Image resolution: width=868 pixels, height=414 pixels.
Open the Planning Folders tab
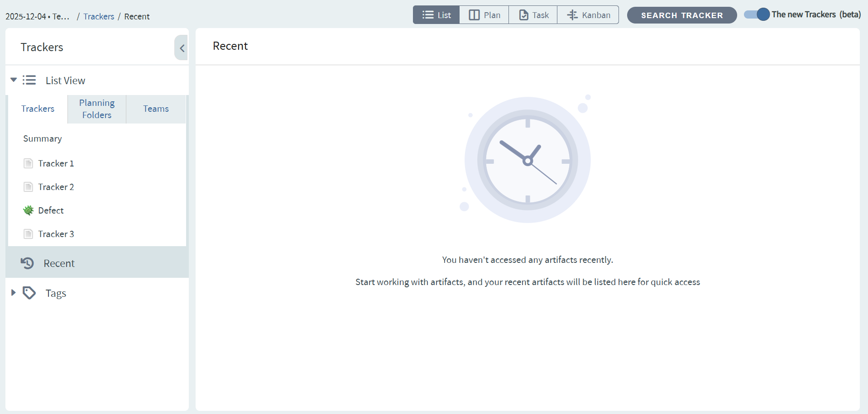click(x=97, y=109)
